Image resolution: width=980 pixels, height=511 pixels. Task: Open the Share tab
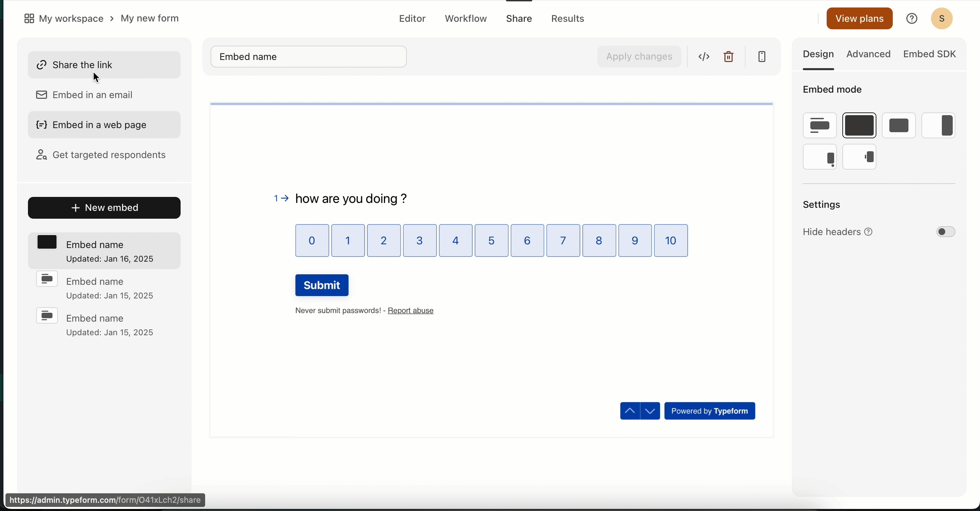coord(519,19)
